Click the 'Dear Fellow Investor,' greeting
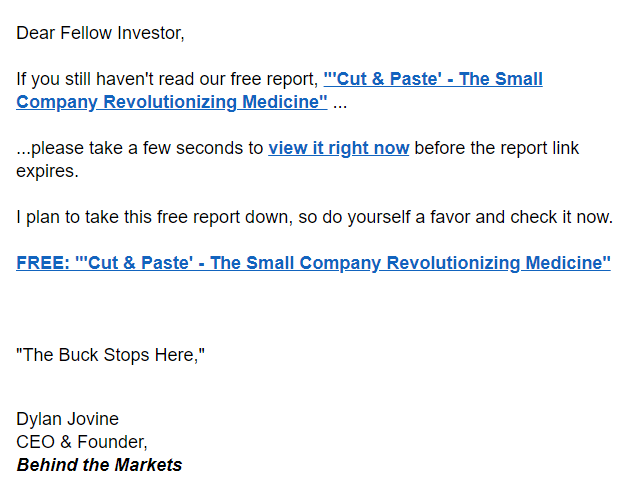 tap(100, 33)
